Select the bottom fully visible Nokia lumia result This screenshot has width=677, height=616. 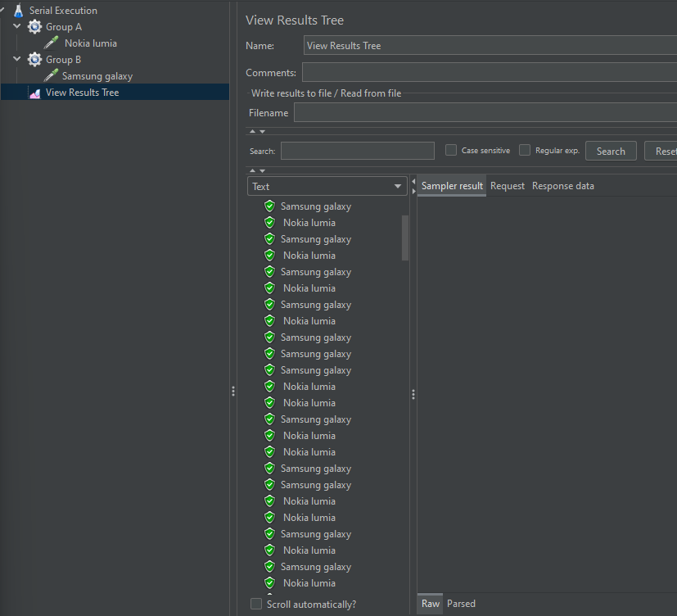click(x=309, y=583)
